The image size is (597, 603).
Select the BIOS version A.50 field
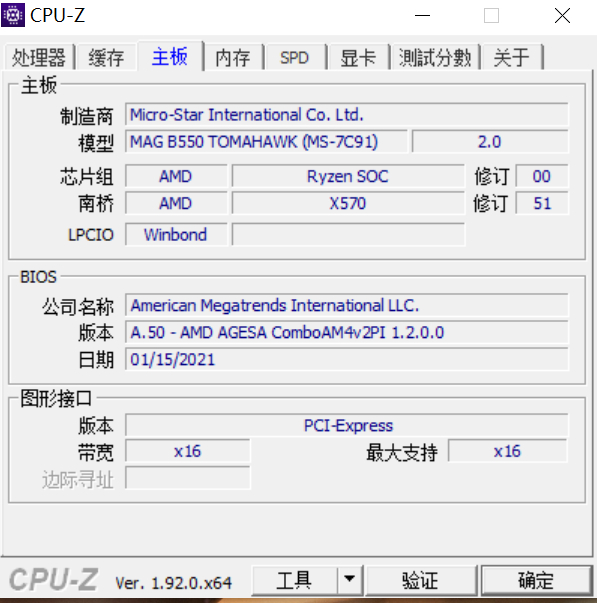coord(347,332)
